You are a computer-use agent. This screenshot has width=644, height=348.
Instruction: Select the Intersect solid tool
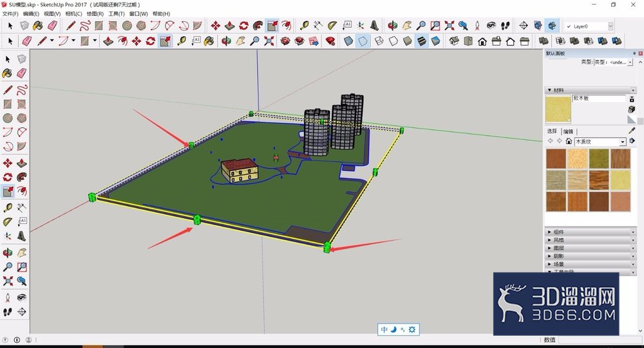coord(561,41)
